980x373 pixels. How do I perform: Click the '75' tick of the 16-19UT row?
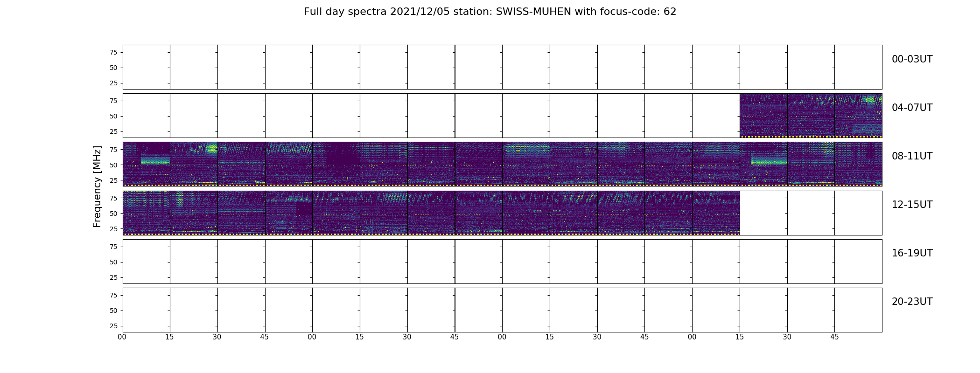113,246
